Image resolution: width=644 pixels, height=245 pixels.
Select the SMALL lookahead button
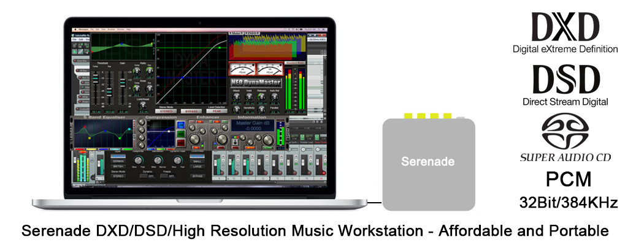click(197, 161)
